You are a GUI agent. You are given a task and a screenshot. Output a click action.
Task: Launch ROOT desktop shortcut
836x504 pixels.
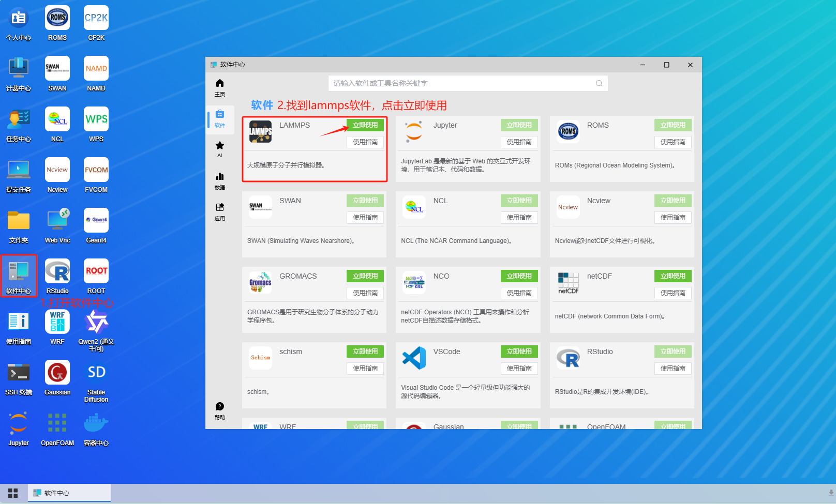96,277
